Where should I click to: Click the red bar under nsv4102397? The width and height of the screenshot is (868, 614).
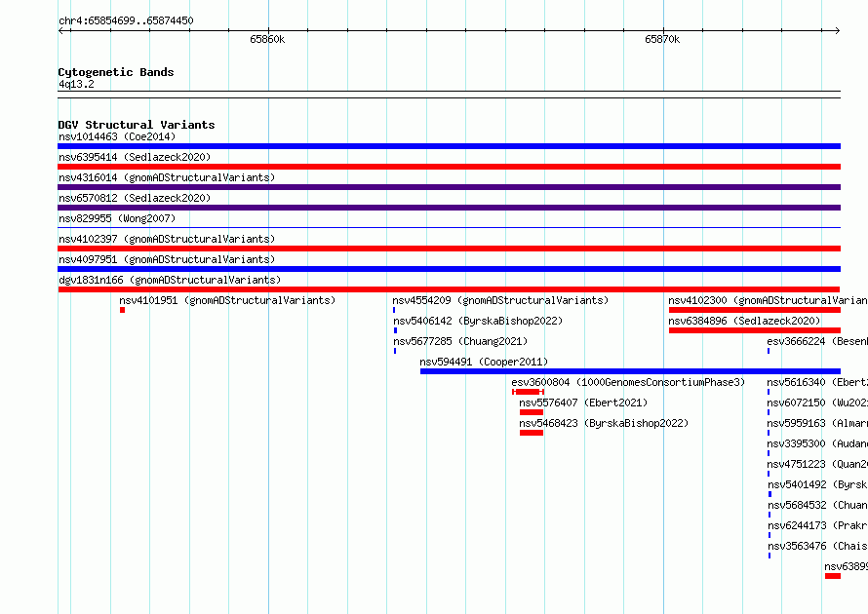click(449, 249)
